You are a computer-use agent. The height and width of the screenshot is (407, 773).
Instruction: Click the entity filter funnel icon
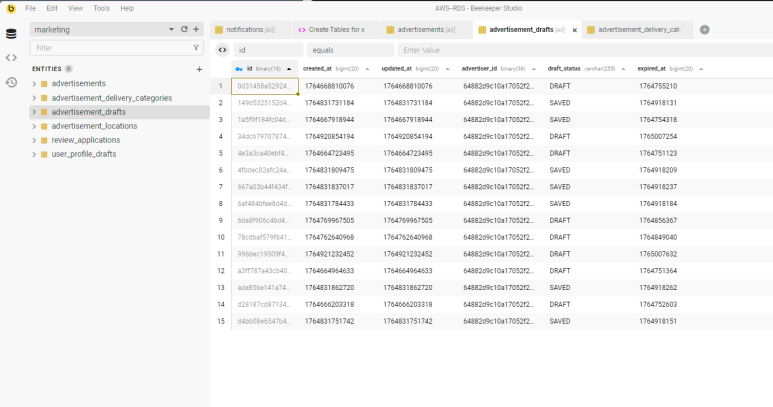pyautogui.click(x=196, y=48)
